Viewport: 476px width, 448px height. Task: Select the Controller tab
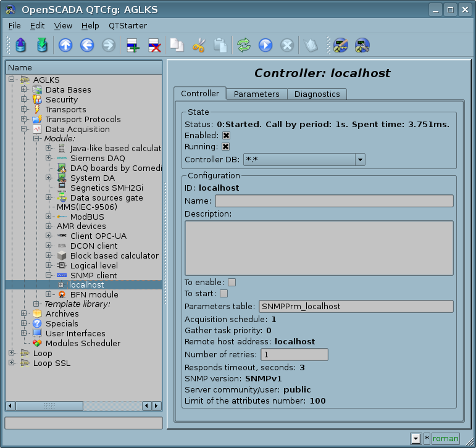pyautogui.click(x=200, y=93)
